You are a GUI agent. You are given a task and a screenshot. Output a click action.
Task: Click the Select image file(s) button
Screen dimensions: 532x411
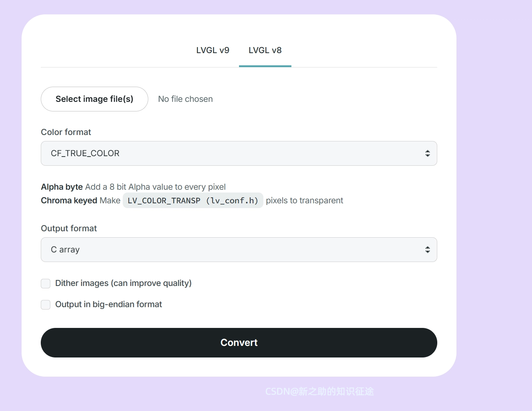tap(94, 99)
